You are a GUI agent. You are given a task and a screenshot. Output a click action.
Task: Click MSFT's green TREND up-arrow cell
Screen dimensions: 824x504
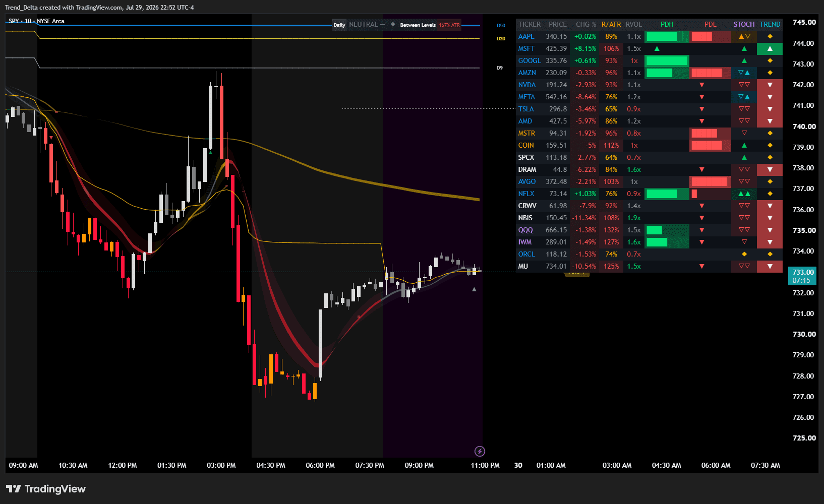[770, 49]
